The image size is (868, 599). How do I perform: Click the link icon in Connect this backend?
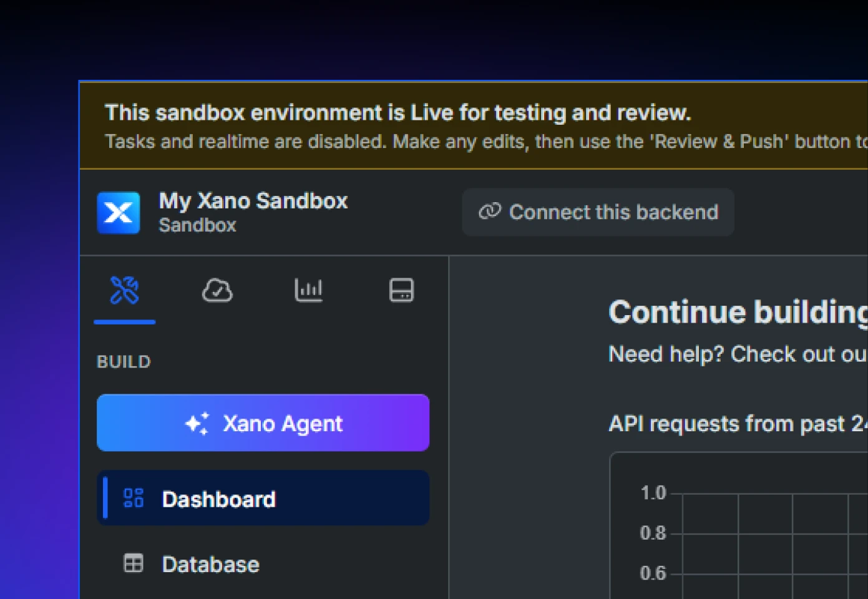click(x=490, y=212)
